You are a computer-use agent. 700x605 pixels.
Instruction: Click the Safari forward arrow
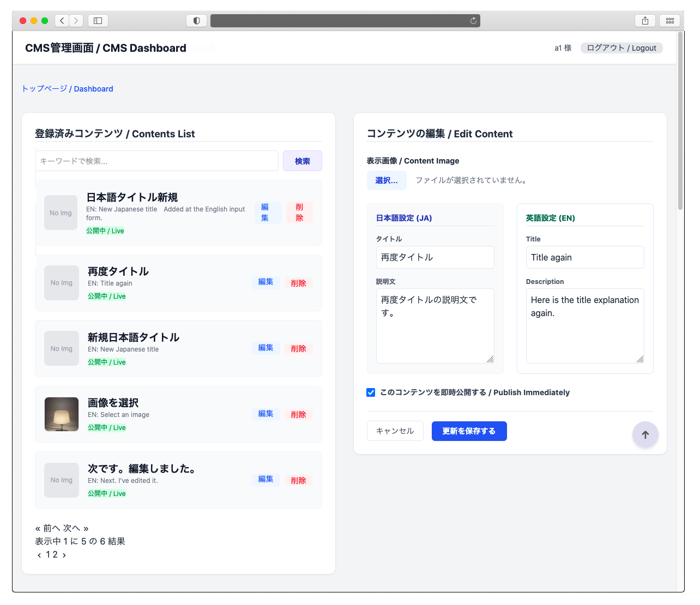(76, 21)
